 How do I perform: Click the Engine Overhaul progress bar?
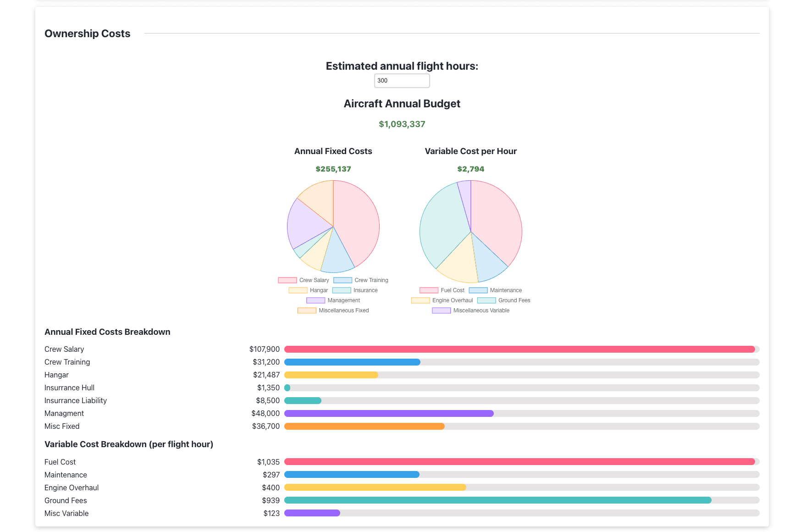click(x=522, y=488)
